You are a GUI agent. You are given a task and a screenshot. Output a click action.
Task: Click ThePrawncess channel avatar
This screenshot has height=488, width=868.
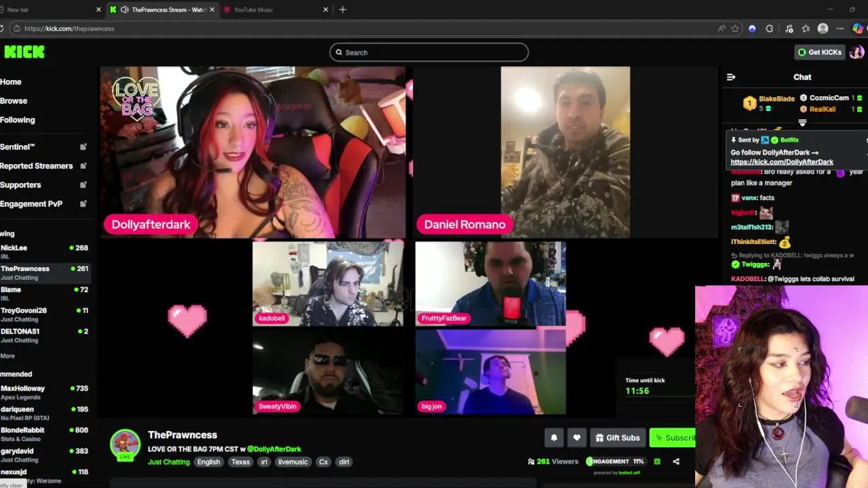click(125, 445)
